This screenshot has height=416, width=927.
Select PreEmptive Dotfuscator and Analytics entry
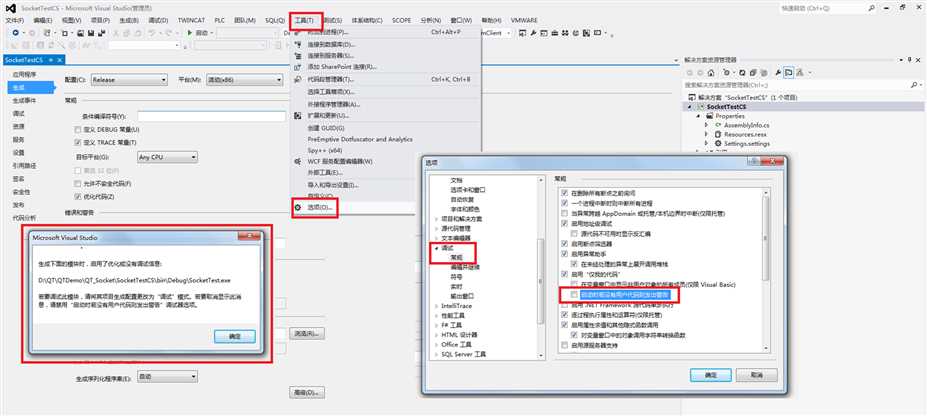360,139
